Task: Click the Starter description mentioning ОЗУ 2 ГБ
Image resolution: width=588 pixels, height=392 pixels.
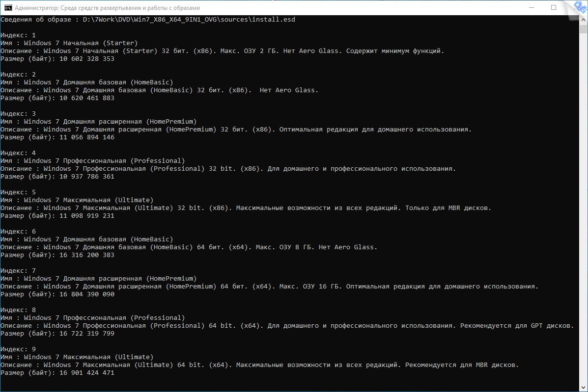Action: (x=222, y=51)
